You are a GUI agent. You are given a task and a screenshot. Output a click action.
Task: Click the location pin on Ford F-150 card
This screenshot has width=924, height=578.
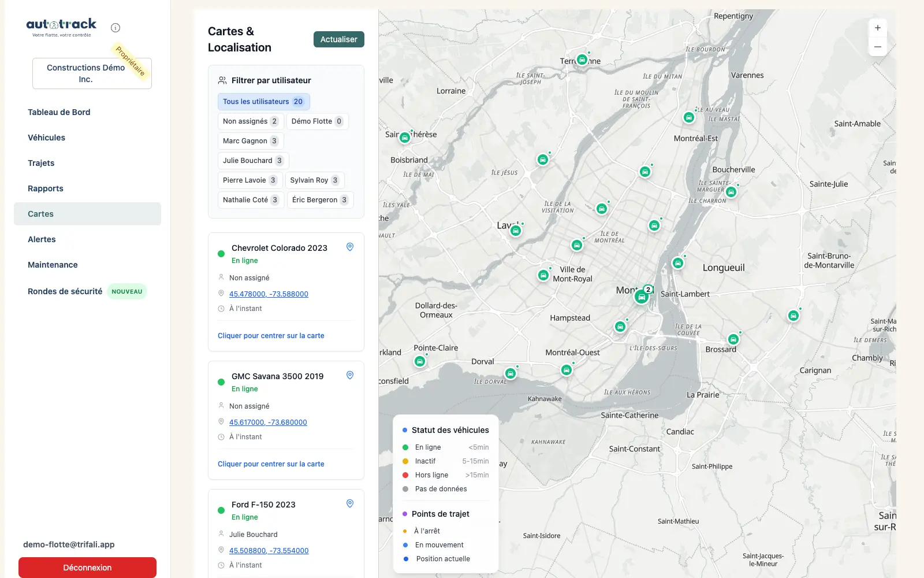point(350,503)
